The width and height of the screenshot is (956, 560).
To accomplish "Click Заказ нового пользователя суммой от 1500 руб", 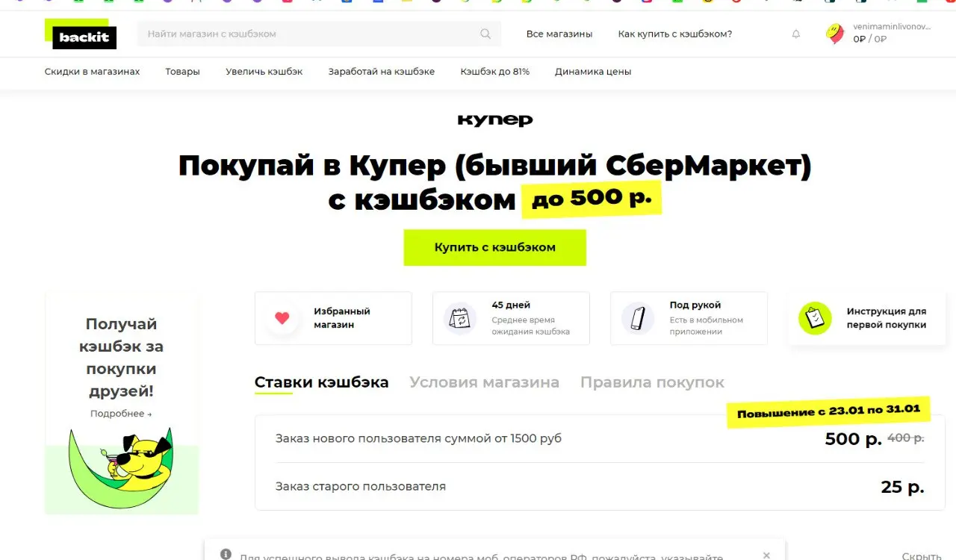I will tap(418, 438).
